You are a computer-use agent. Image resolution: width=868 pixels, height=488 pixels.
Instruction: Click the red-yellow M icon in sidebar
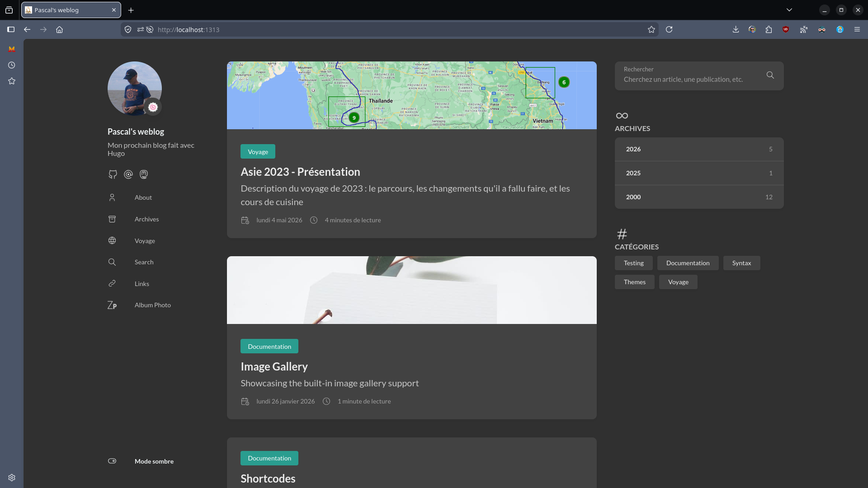coord(12,49)
